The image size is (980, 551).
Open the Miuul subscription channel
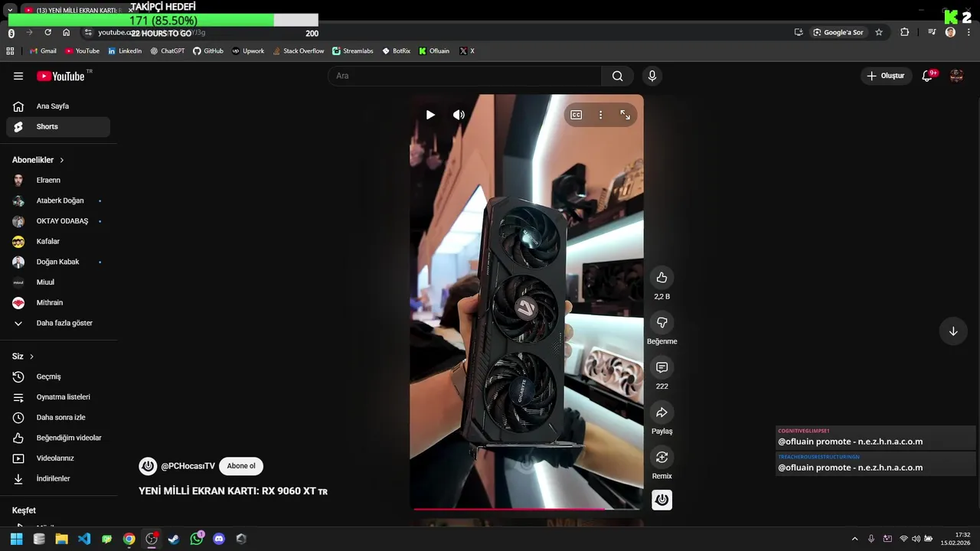58,282
